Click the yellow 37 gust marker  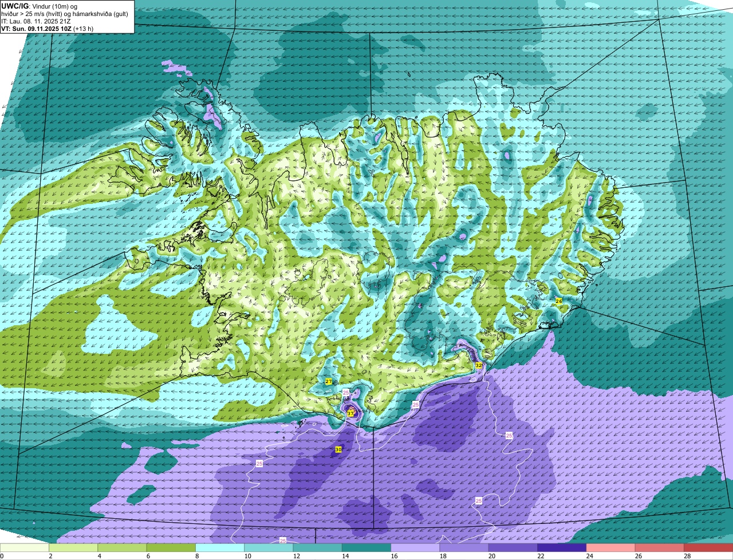coord(350,413)
